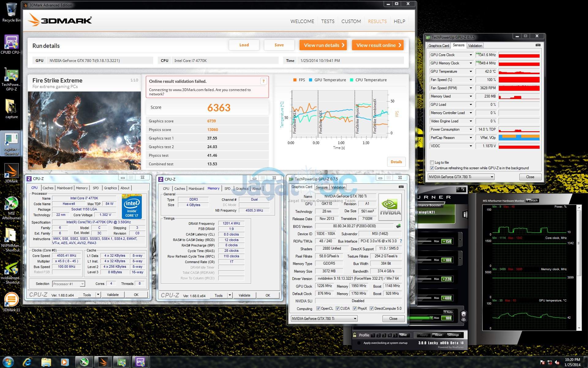Expand the CPU-Z Tools dropdown arrow
The width and height of the screenshot is (588, 368).
tap(98, 295)
